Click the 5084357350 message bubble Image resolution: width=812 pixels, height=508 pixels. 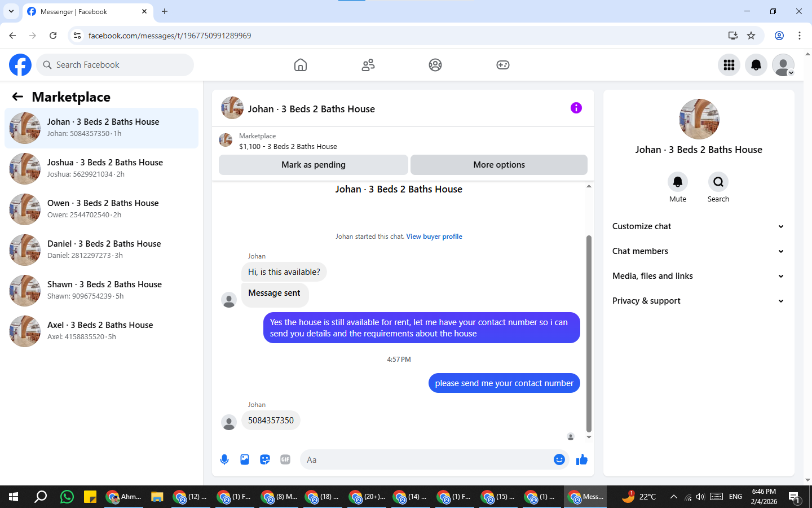click(x=271, y=421)
